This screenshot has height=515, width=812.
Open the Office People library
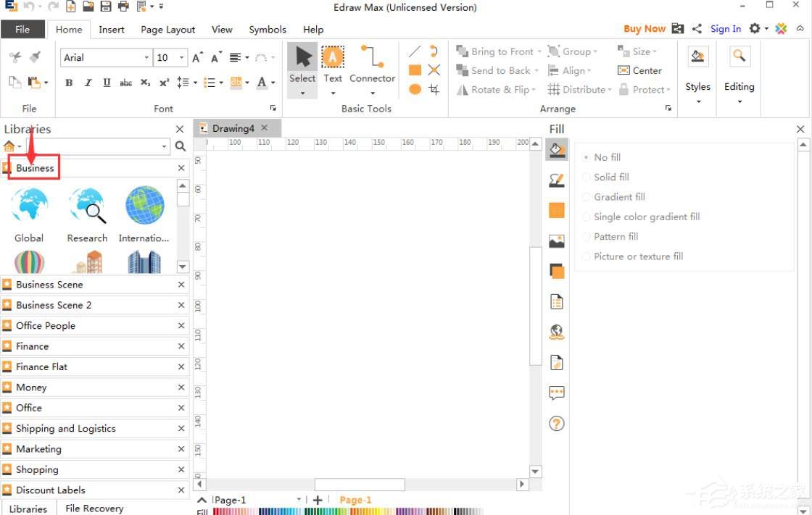pyautogui.click(x=46, y=326)
